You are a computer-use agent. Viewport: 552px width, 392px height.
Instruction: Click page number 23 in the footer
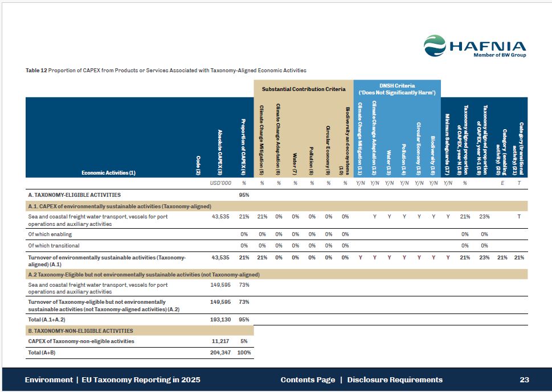[524, 379]
